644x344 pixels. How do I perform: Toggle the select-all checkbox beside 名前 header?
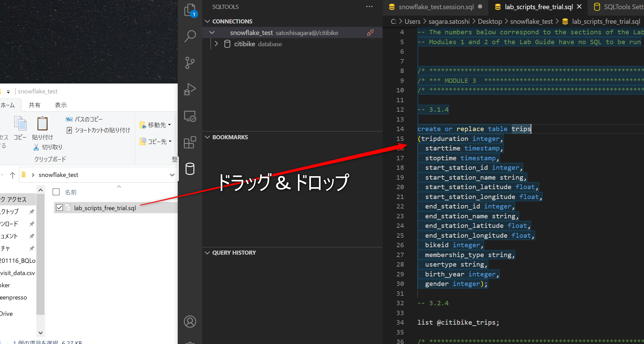point(56,192)
